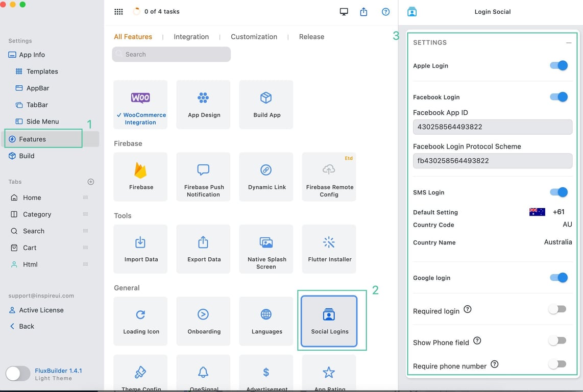
Task: Open the App Design feature card
Action: [x=203, y=105]
